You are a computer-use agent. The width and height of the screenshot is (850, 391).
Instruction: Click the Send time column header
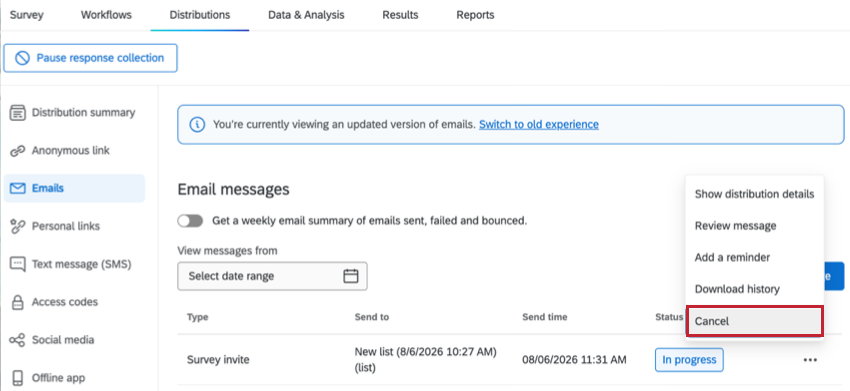[545, 317]
